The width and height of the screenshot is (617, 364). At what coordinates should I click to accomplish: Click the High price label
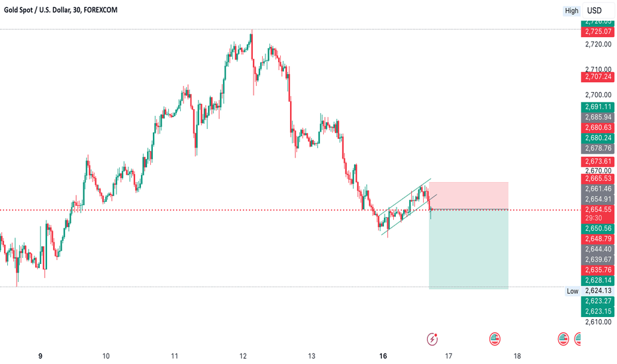pos(571,11)
